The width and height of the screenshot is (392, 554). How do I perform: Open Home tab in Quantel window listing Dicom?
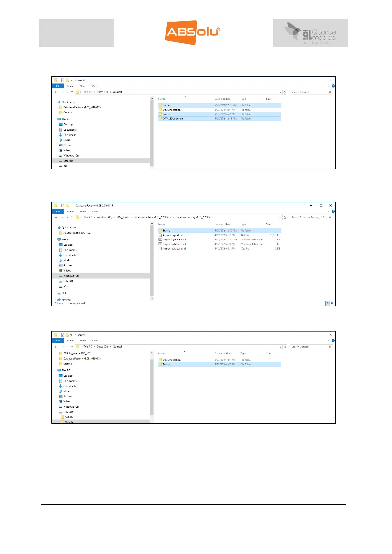tap(70, 86)
